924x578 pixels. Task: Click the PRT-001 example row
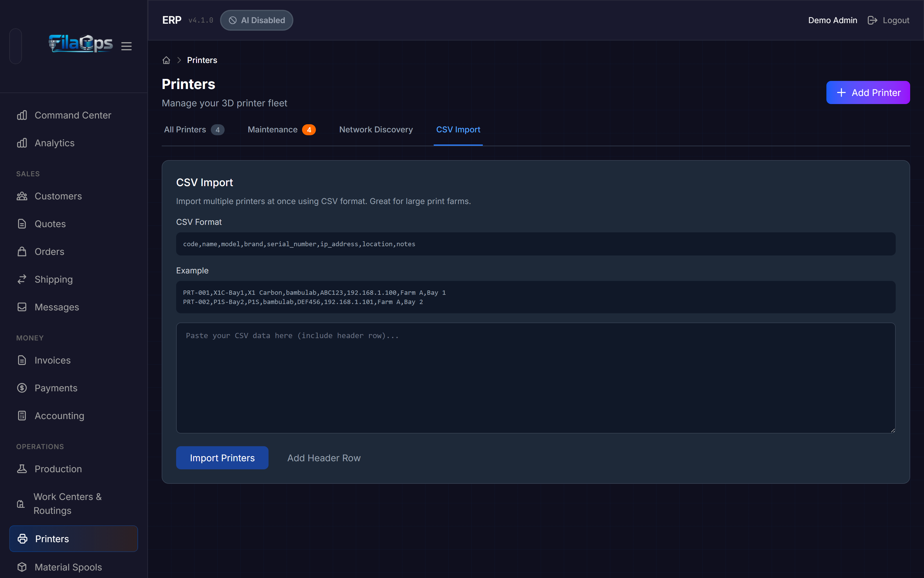click(x=314, y=292)
